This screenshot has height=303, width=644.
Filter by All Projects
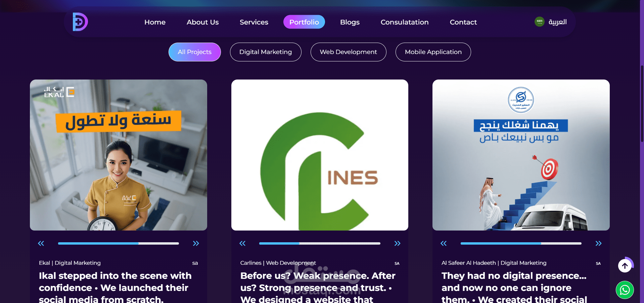click(194, 52)
